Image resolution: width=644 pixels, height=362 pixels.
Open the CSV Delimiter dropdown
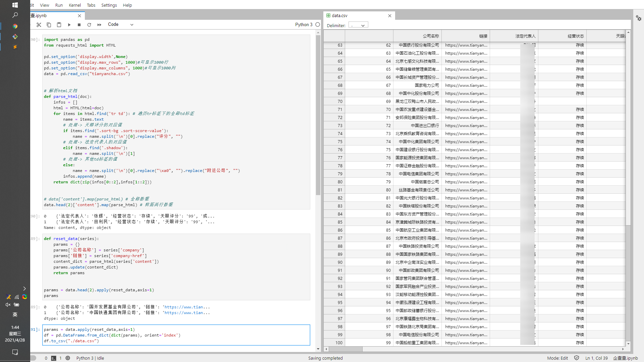click(x=358, y=25)
